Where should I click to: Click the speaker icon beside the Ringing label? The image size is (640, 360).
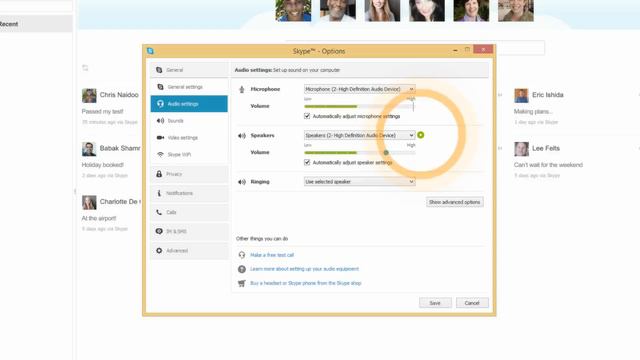tap(242, 182)
